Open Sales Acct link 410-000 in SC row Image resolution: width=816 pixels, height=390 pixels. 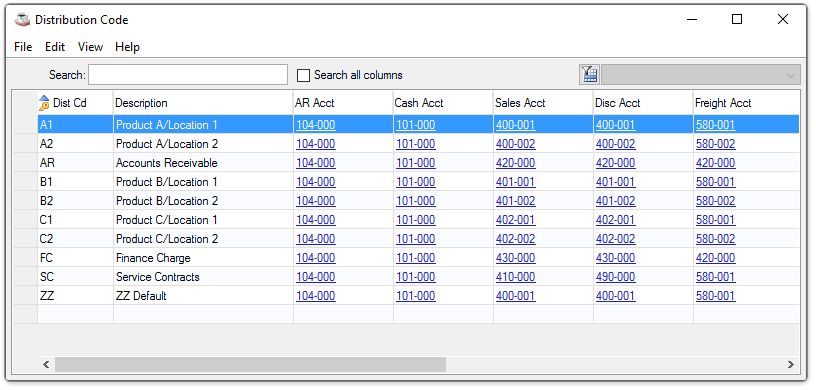pyautogui.click(x=515, y=277)
